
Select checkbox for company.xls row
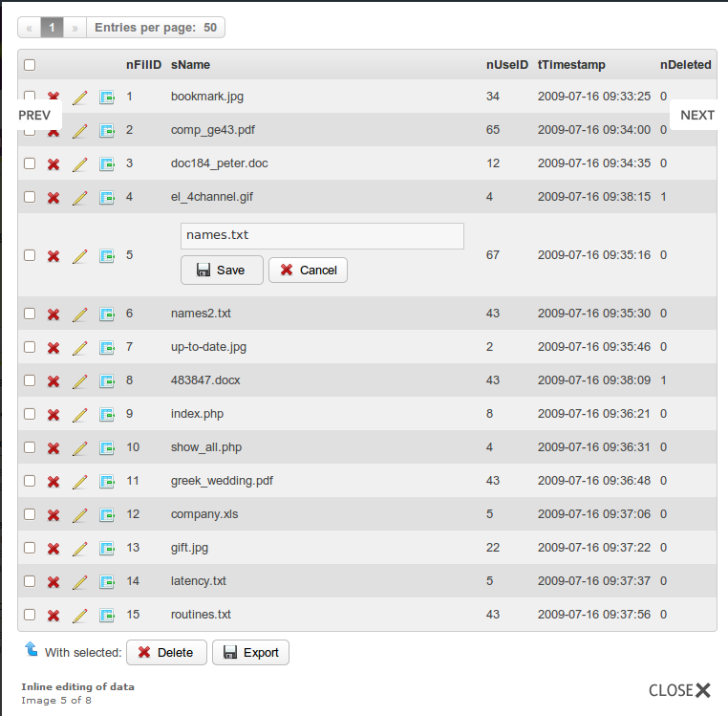pyautogui.click(x=30, y=514)
